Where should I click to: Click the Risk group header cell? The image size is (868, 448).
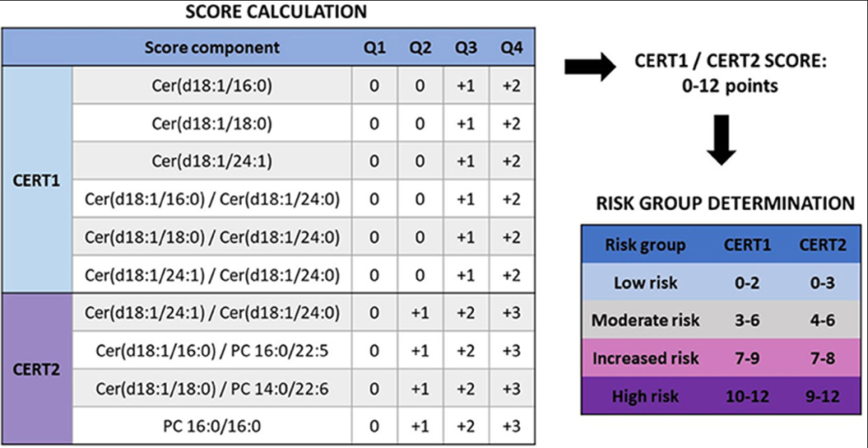(645, 245)
